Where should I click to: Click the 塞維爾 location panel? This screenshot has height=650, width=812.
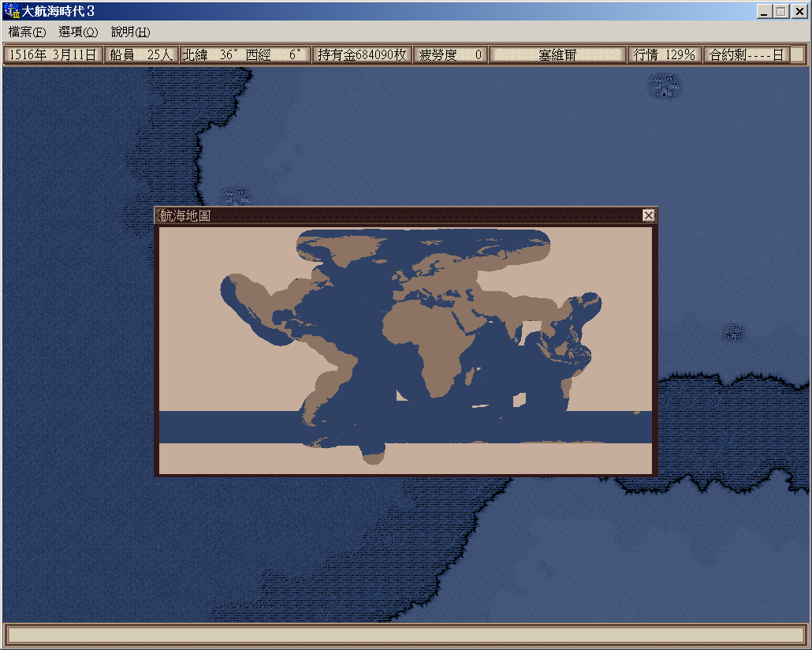click(557, 55)
